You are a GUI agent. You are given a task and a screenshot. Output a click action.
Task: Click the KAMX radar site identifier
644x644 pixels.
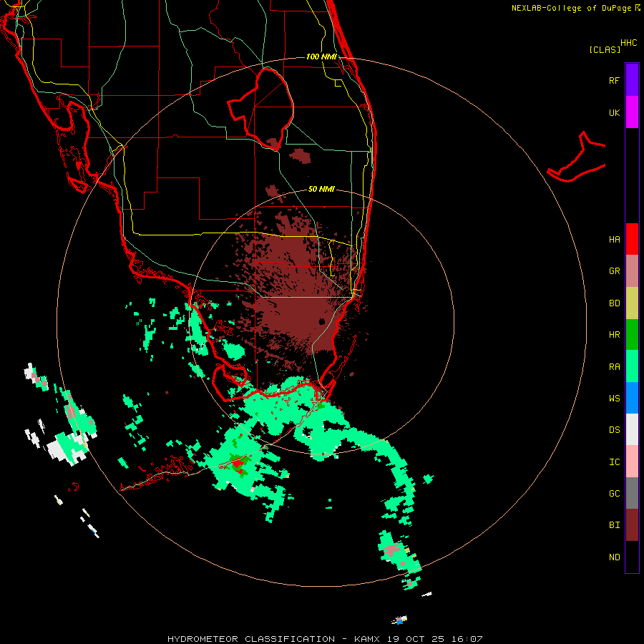coord(367,639)
